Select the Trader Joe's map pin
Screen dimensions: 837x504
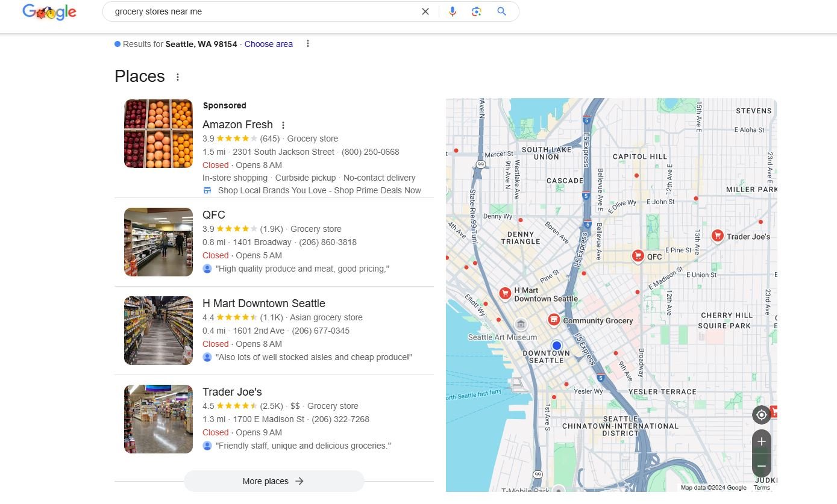[x=717, y=235]
